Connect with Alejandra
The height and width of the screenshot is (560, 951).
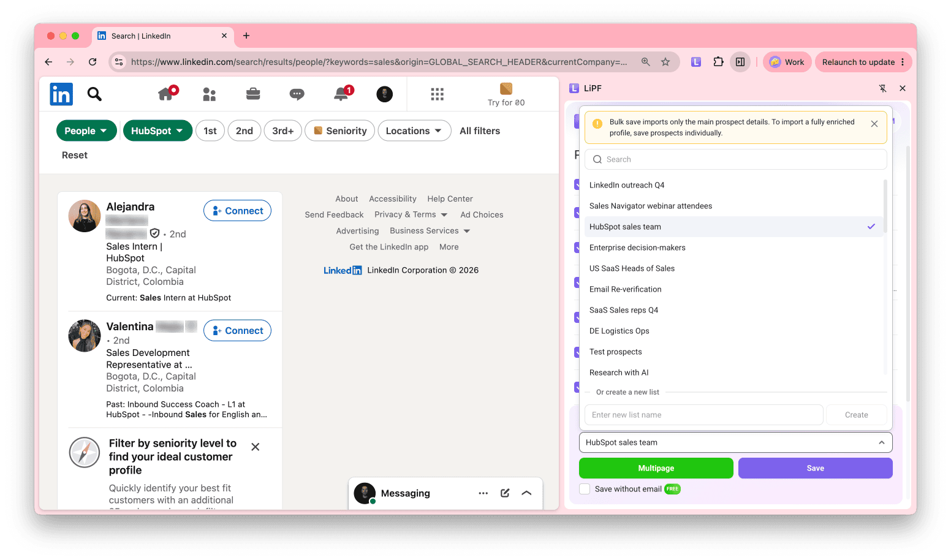coord(237,211)
